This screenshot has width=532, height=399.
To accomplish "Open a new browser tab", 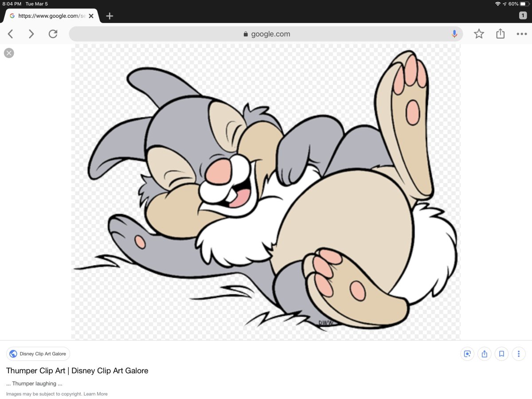I will (110, 16).
